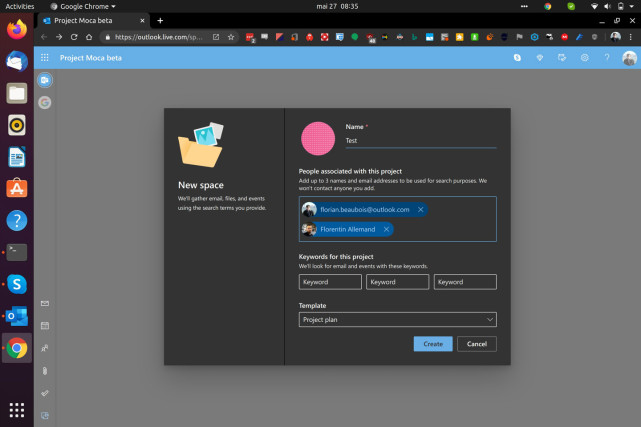Open Ubuntu Software from the dock
The height and width of the screenshot is (427, 641).
(x=17, y=188)
